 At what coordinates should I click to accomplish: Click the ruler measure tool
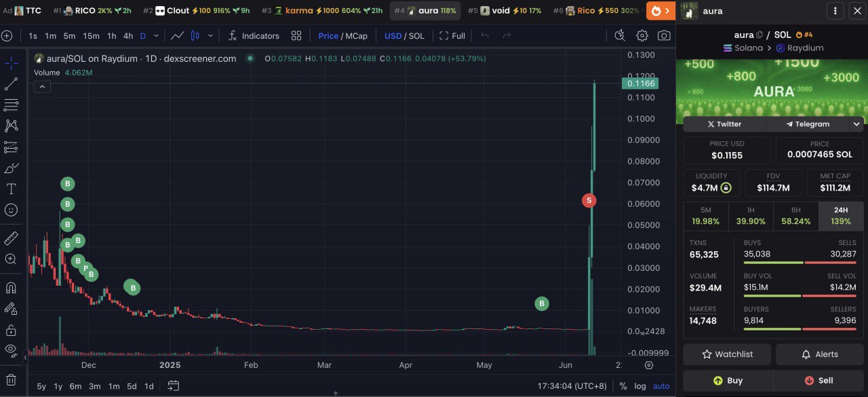[11, 238]
